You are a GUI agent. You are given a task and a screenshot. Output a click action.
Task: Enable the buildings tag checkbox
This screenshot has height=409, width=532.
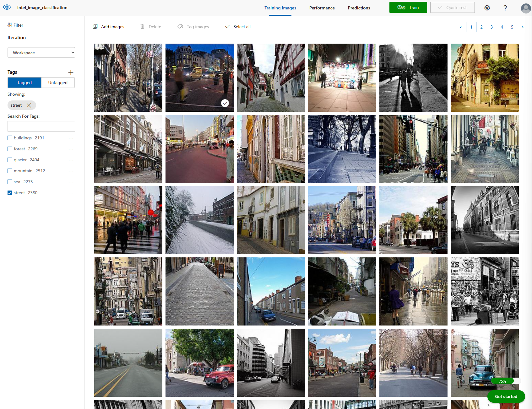pos(10,138)
